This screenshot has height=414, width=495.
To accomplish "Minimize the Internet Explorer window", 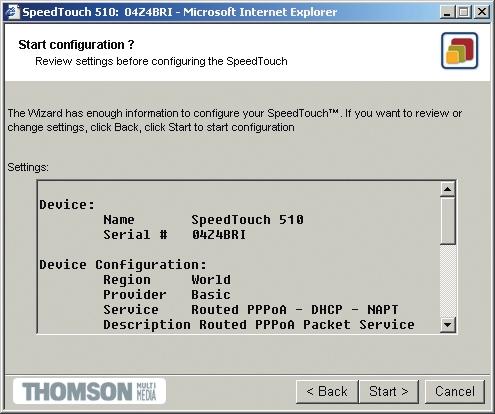I will 447,13.
